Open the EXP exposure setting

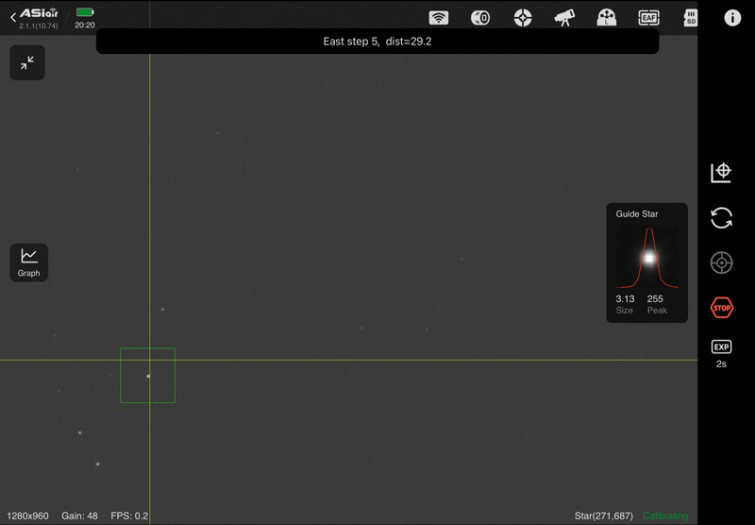coord(721,347)
